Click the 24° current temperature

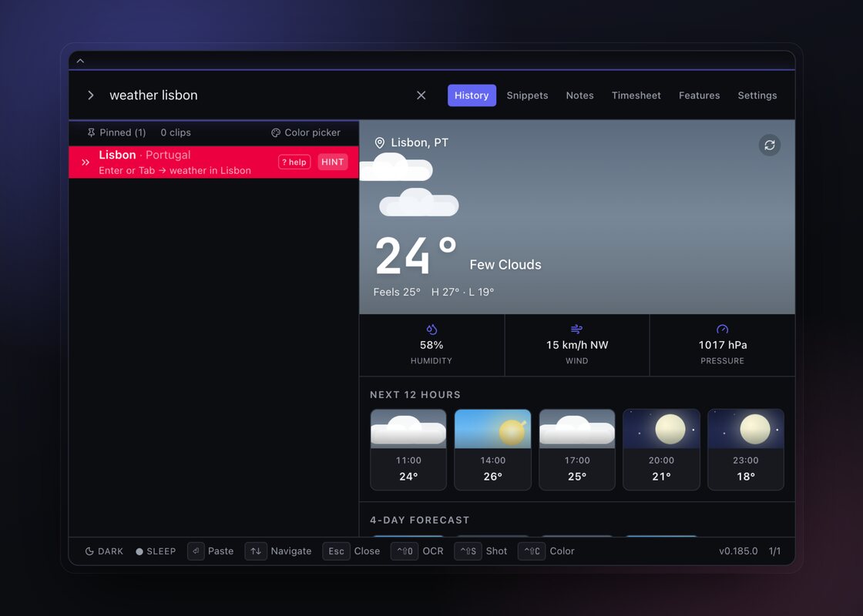pos(415,256)
